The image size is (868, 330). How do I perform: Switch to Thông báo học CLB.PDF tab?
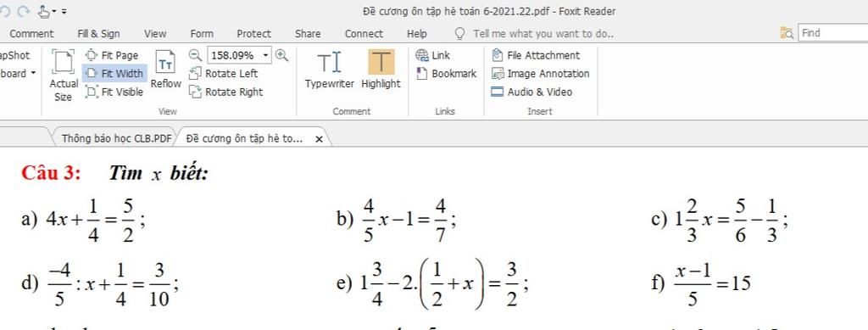pyautogui.click(x=116, y=138)
